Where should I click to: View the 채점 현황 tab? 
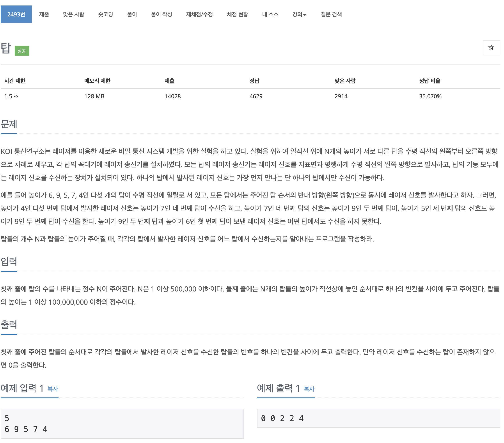tap(237, 14)
